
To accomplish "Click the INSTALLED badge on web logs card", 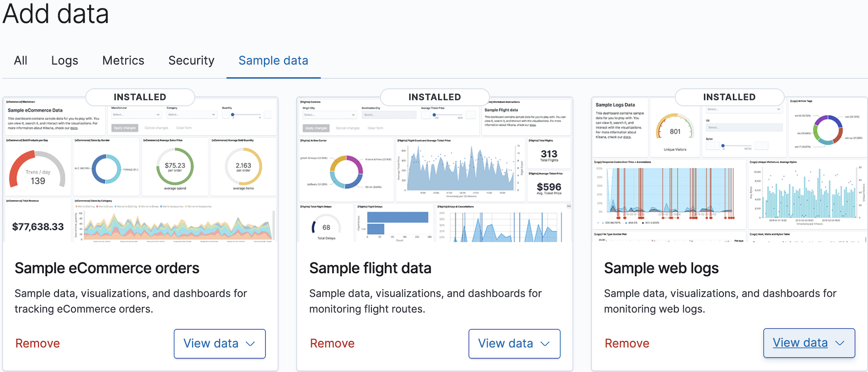I will [729, 97].
